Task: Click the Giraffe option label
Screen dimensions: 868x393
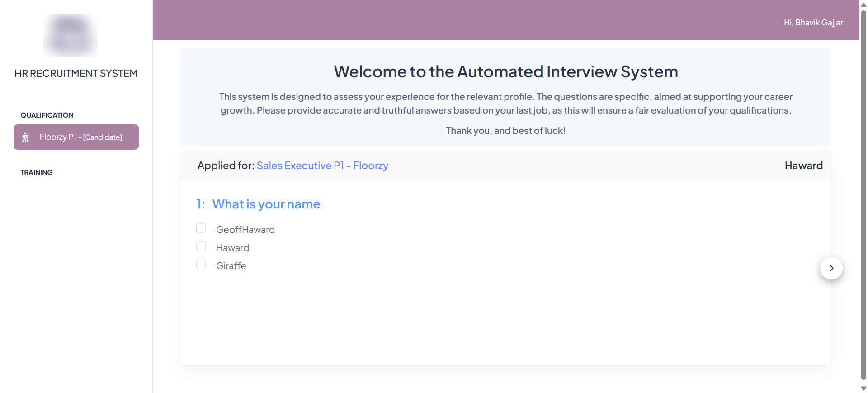Action: coord(231,266)
